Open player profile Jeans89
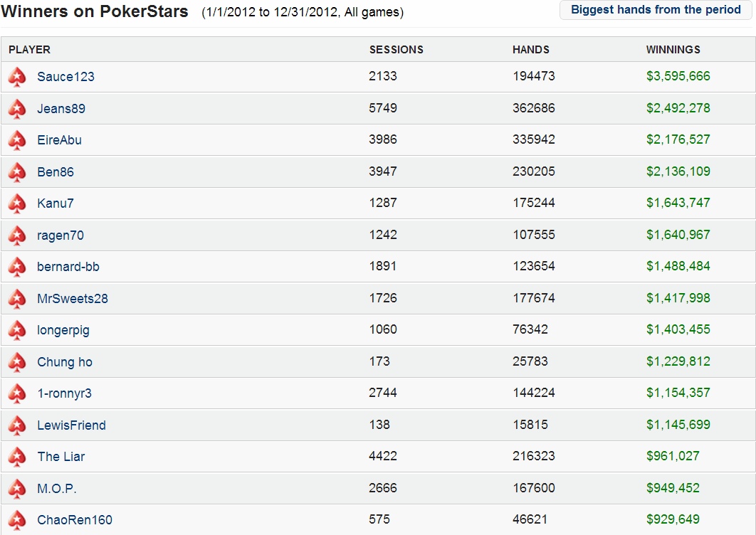This screenshot has width=756, height=535. [61, 108]
